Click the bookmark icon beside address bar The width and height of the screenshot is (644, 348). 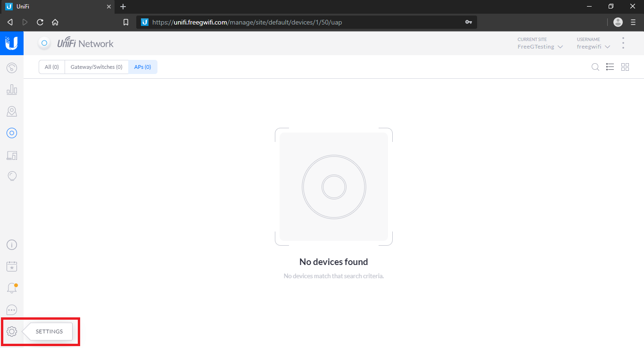tap(126, 22)
